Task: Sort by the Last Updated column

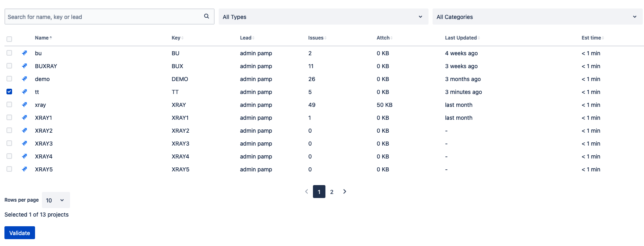Action: click(462, 38)
